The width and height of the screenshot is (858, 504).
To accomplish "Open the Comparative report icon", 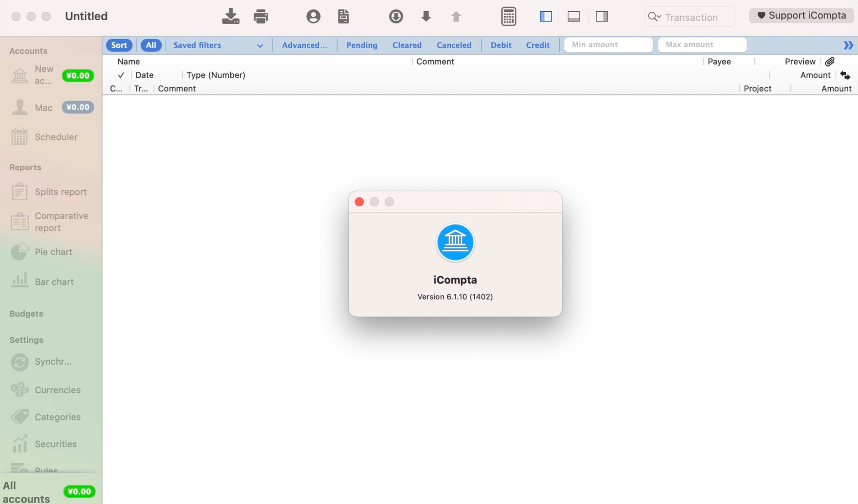I will (x=19, y=222).
